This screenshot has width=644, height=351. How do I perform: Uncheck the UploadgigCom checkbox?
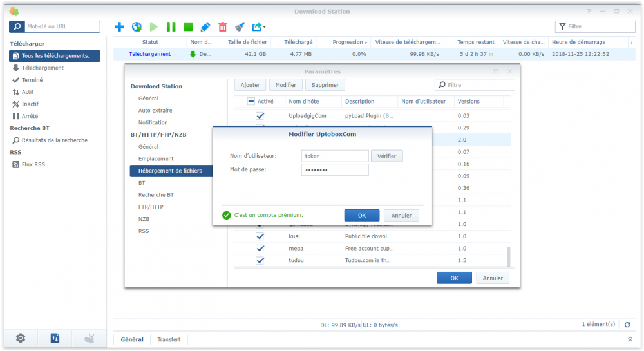pyautogui.click(x=260, y=116)
